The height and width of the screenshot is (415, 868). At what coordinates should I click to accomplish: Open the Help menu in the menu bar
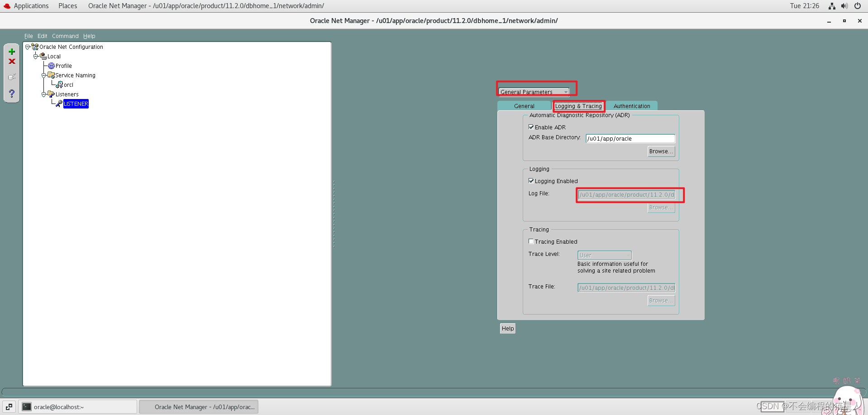pyautogui.click(x=89, y=36)
